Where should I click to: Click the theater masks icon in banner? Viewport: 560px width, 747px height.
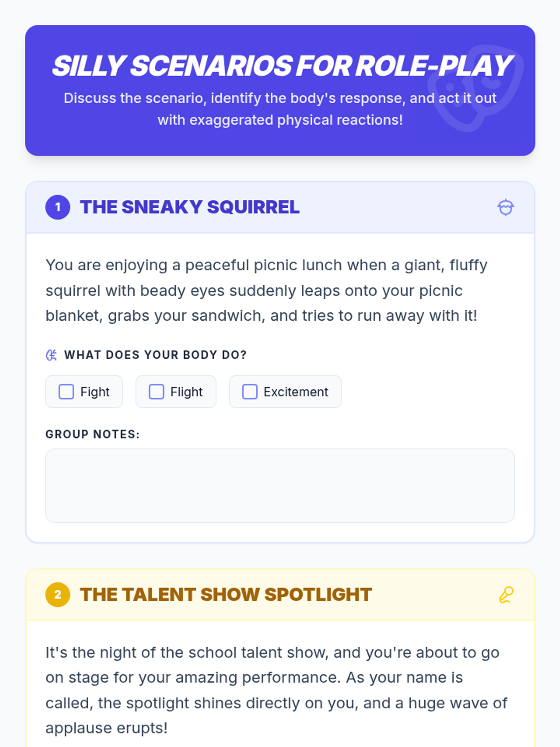pyautogui.click(x=475, y=88)
